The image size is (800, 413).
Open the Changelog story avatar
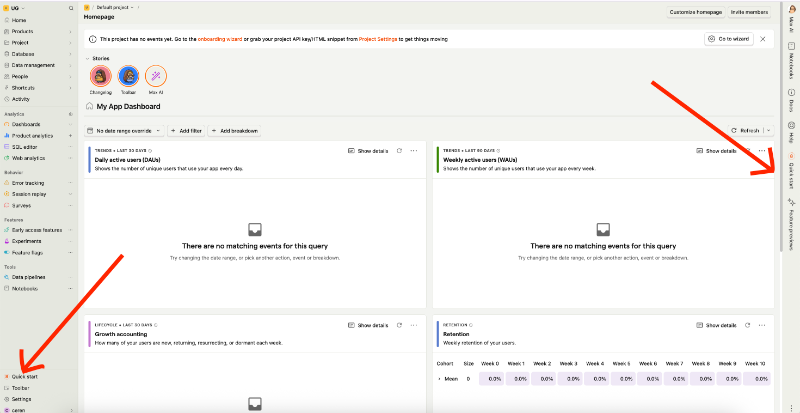(x=101, y=77)
